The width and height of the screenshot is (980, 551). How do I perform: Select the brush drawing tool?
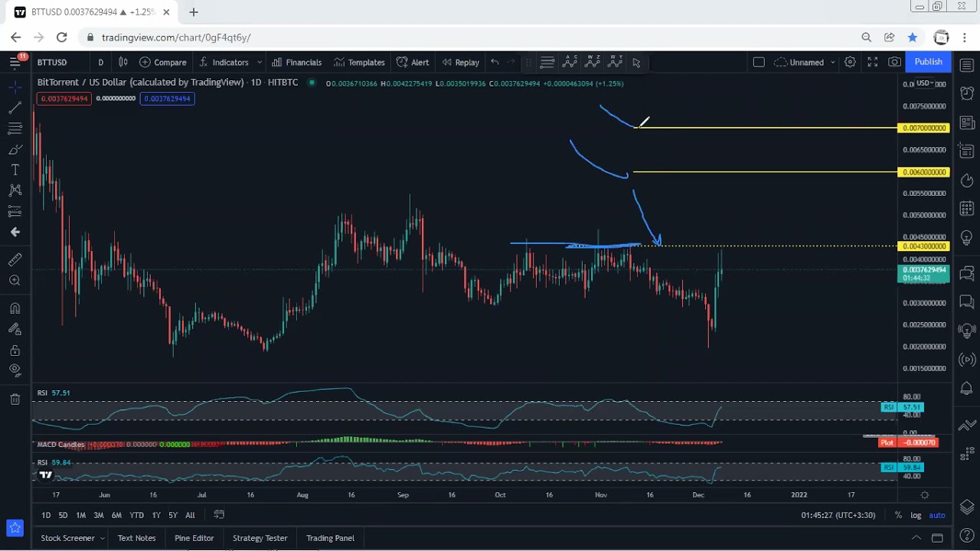pyautogui.click(x=15, y=149)
